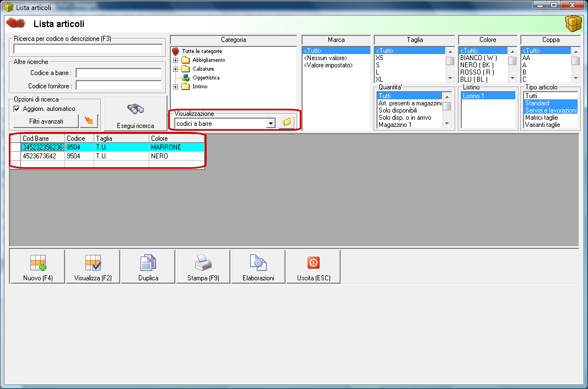Click the orange clear-filters arrow icon
The image size is (588, 389).
tap(89, 121)
